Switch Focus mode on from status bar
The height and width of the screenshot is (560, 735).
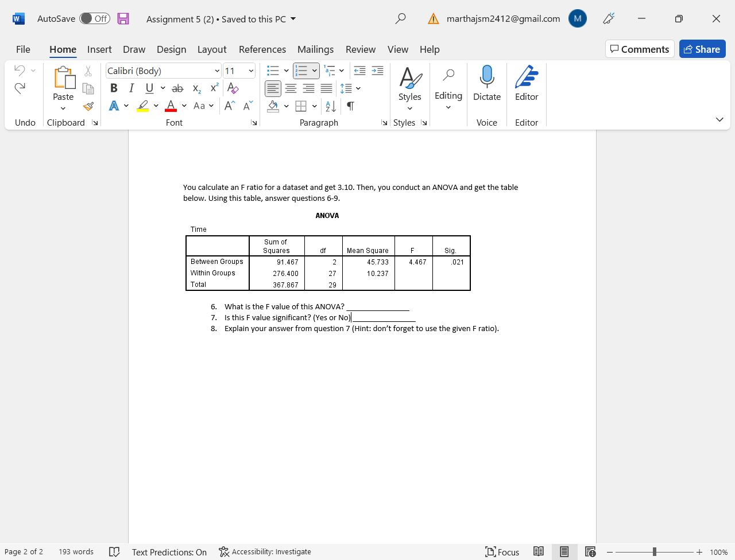502,551
